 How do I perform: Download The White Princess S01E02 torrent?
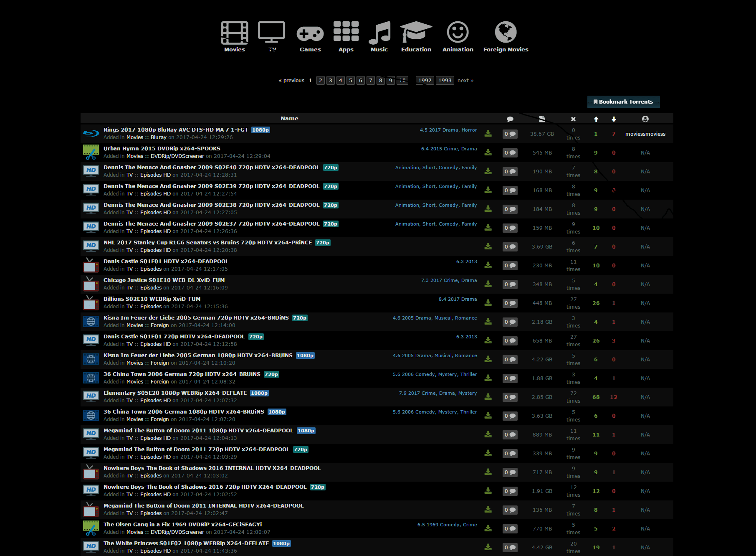(x=488, y=547)
